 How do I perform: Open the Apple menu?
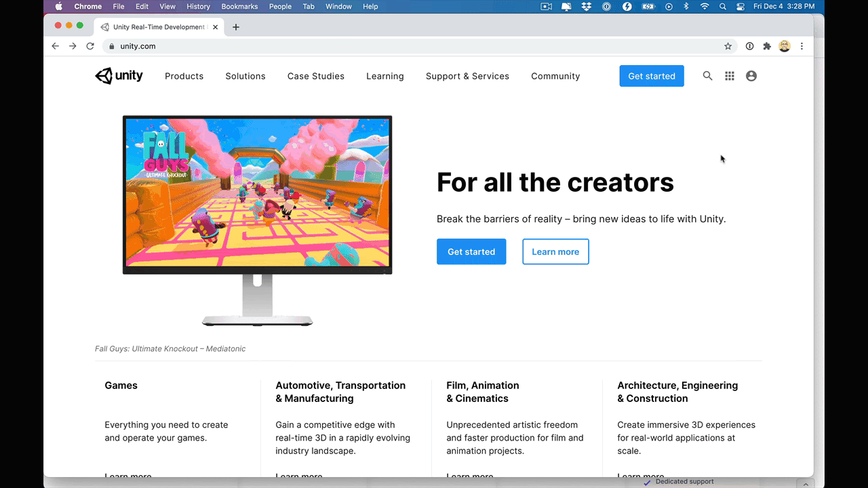click(x=58, y=6)
